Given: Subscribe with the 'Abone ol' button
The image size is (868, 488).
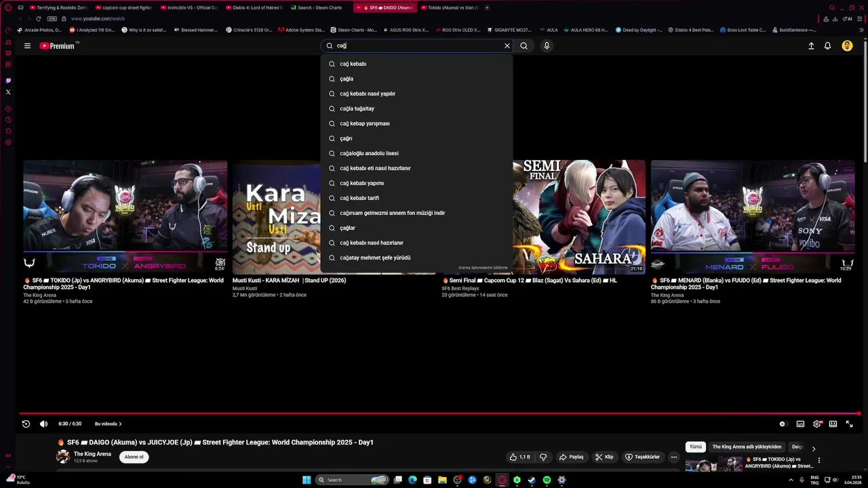Looking at the screenshot, I should (134, 457).
